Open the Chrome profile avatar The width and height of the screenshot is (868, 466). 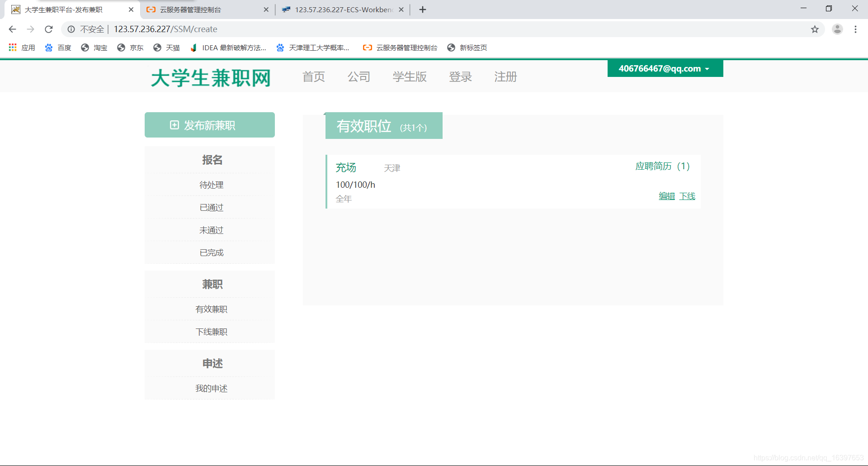tap(837, 29)
